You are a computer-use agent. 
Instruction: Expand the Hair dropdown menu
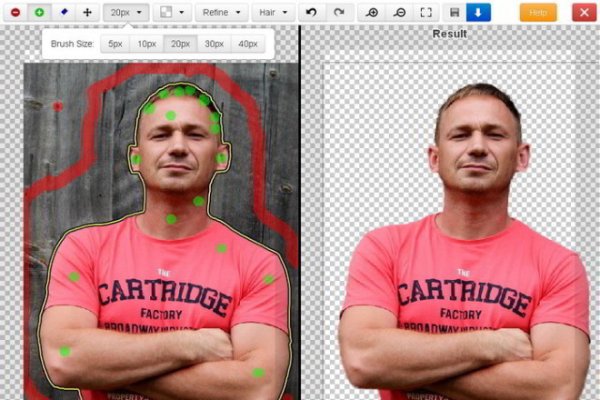coord(273,13)
